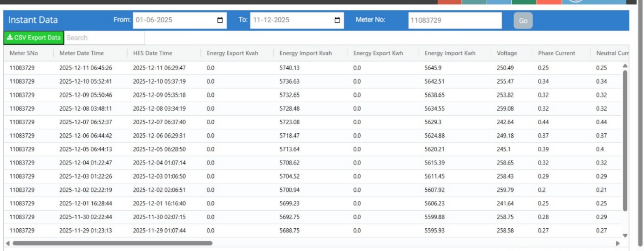Focus the Search input field
Viewport: 644px width, 251px height.
click(104, 38)
